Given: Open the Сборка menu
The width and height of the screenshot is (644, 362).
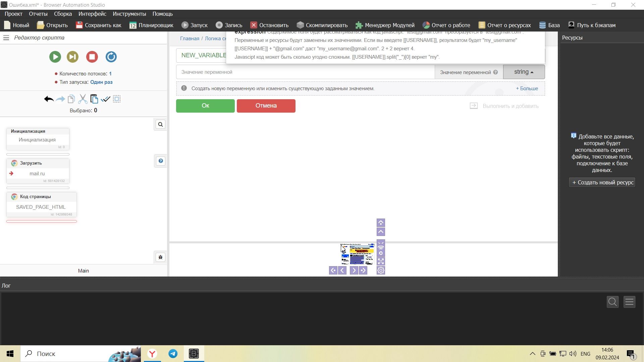Looking at the screenshot, I should [x=63, y=14].
